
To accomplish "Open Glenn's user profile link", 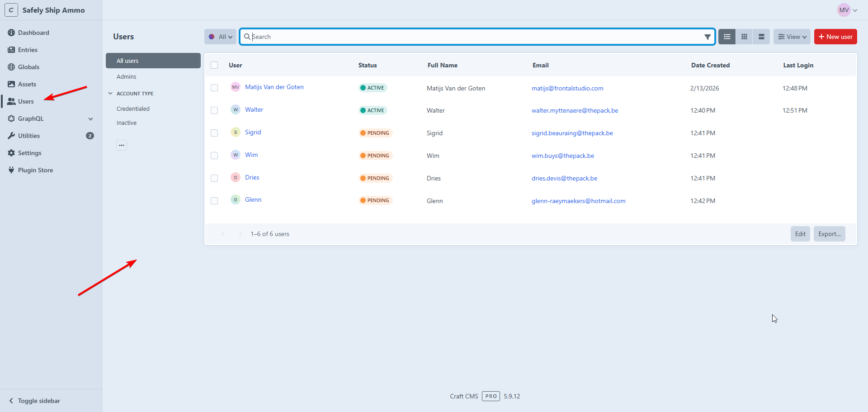I will (253, 199).
